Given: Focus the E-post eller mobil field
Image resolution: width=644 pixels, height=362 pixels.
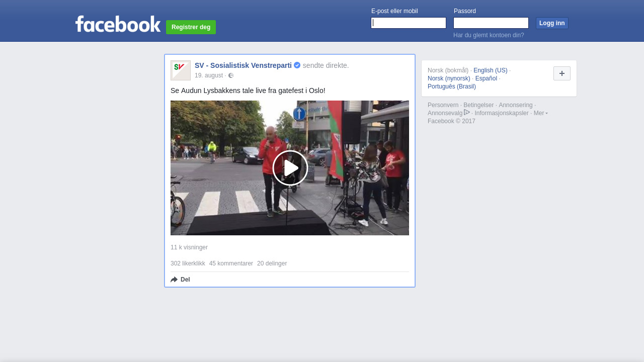Looking at the screenshot, I should (x=409, y=23).
